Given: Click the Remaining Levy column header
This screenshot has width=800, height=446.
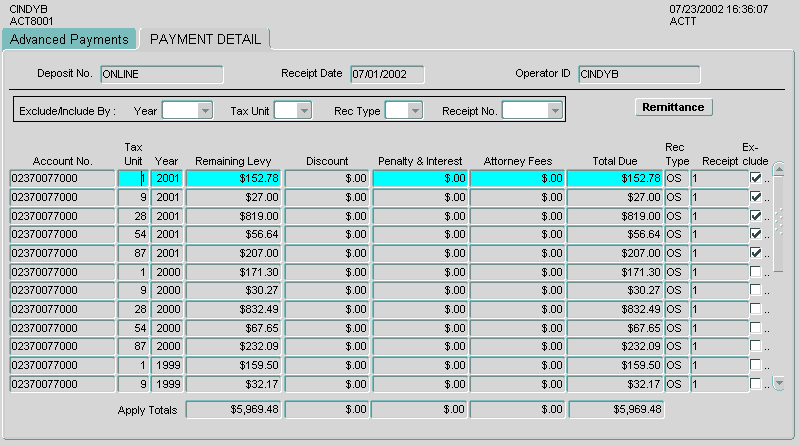Looking at the screenshot, I should [x=233, y=161].
